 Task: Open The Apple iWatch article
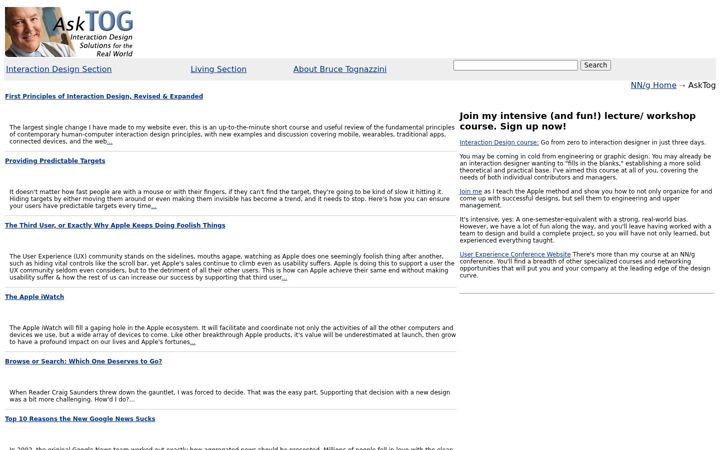pyautogui.click(x=34, y=297)
